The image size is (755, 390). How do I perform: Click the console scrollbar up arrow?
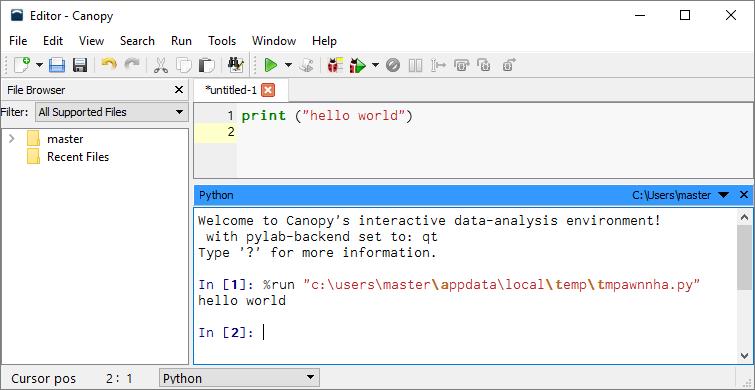pos(744,217)
